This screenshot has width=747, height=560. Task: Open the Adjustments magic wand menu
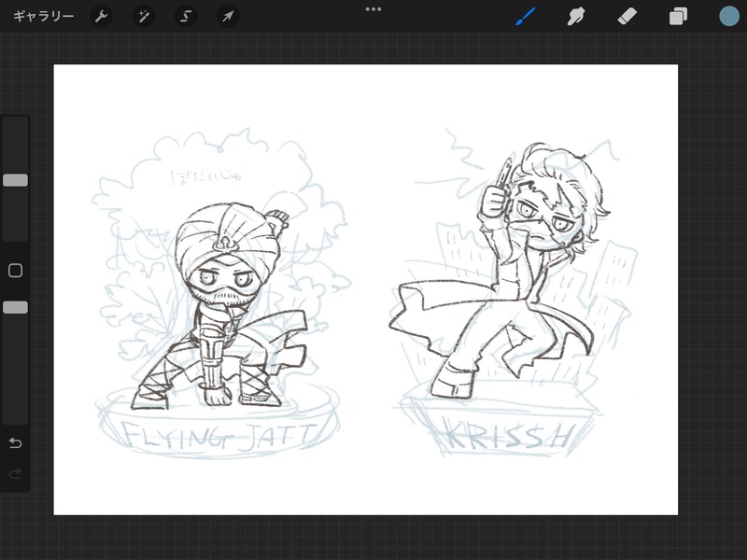tap(143, 16)
